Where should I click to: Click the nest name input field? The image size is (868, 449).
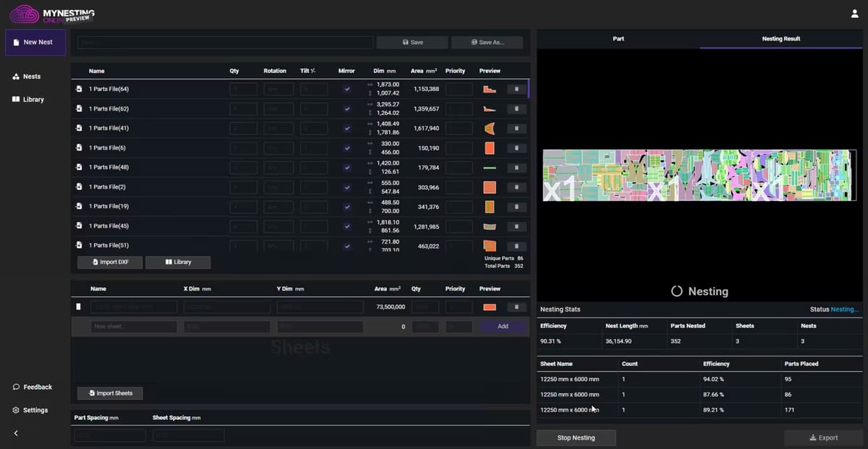coord(226,42)
